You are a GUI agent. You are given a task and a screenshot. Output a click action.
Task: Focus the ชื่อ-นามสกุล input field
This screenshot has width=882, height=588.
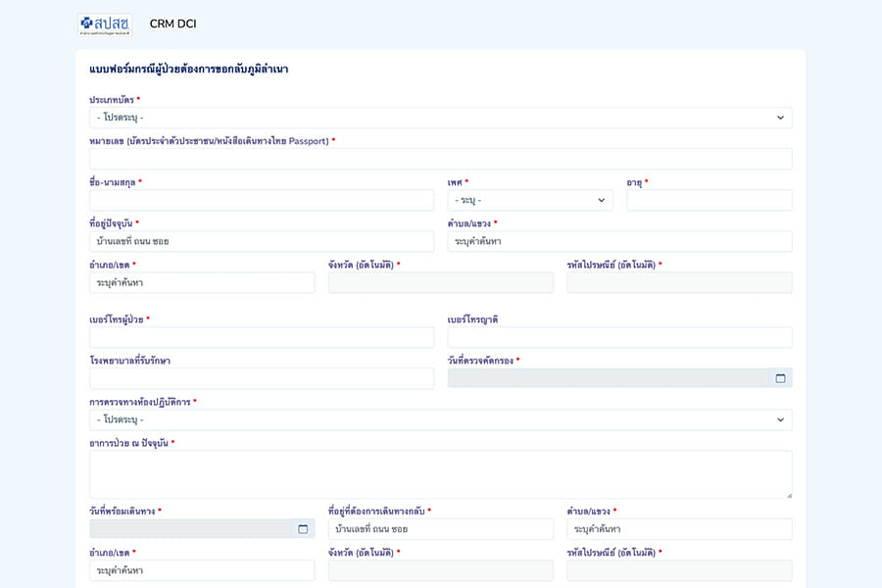[x=261, y=200]
